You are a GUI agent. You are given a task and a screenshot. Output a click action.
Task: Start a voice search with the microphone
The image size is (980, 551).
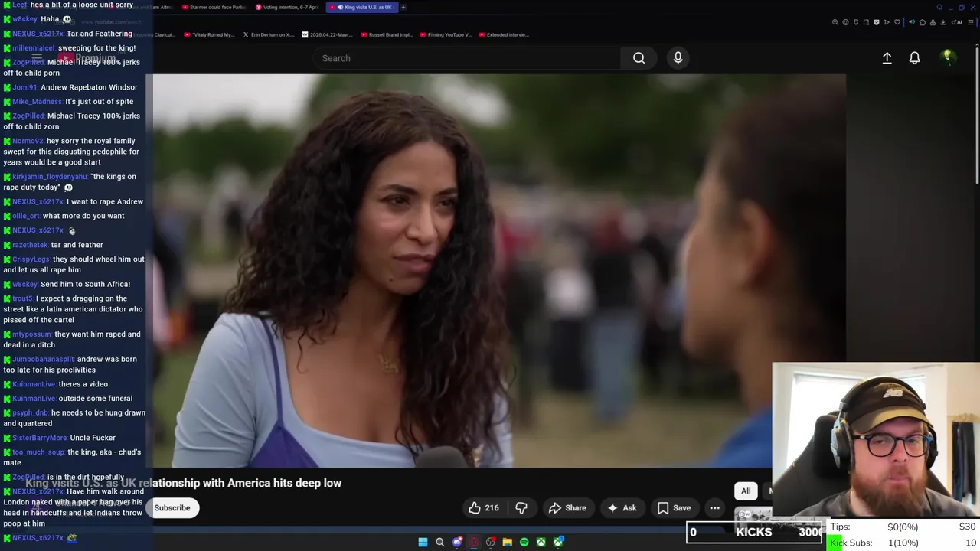coord(678,58)
